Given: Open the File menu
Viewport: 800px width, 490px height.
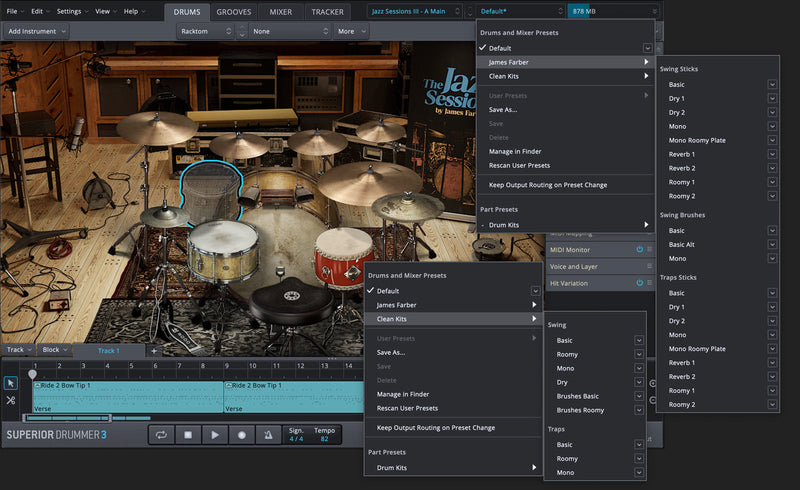Looking at the screenshot, I should click(x=15, y=11).
